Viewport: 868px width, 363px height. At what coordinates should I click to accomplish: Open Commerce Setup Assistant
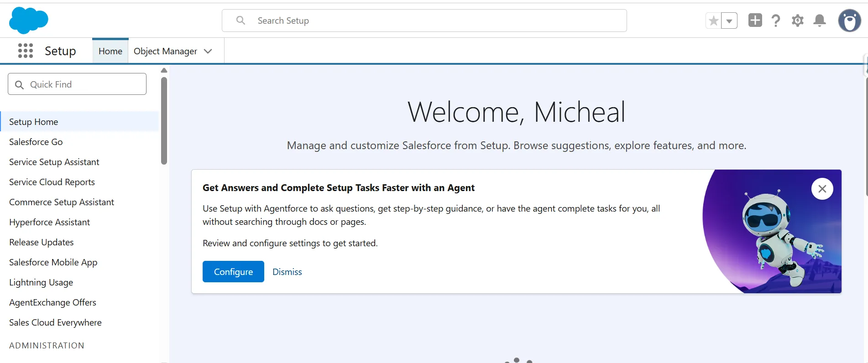[62, 202]
